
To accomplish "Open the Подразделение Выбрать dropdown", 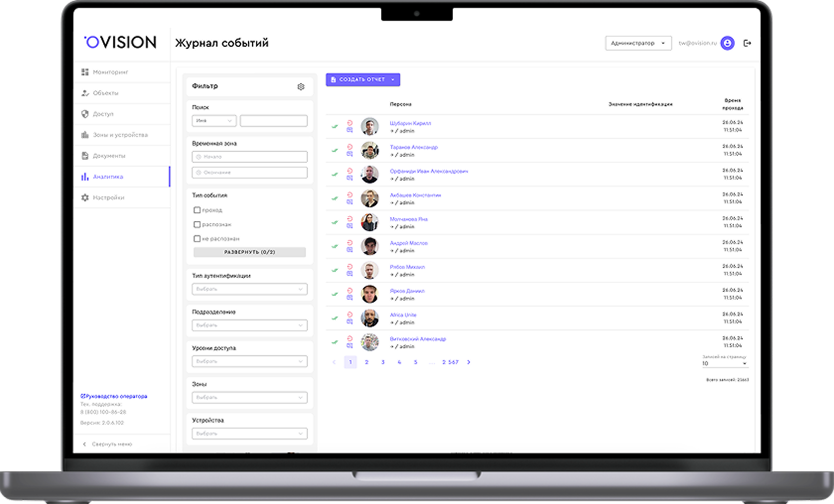I will pyautogui.click(x=249, y=325).
